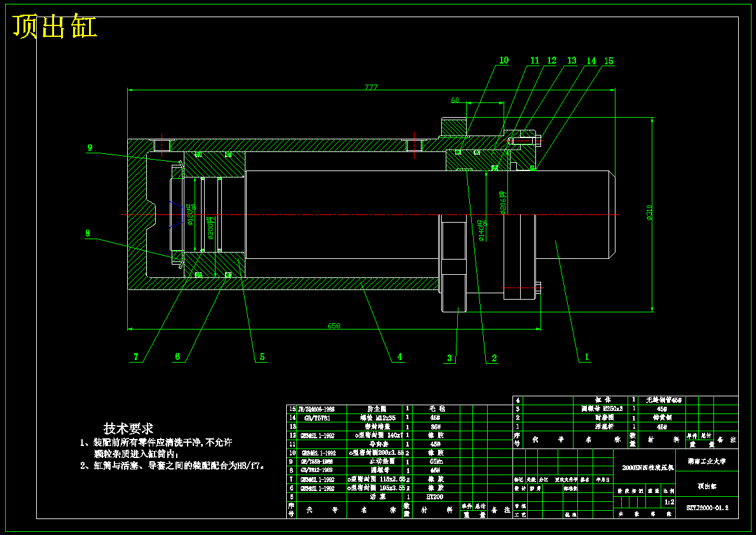Click the 缸体 part name in row 4
The width and height of the screenshot is (756, 535).
coord(603,400)
